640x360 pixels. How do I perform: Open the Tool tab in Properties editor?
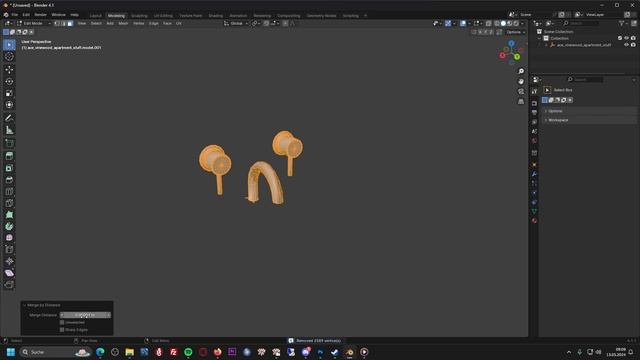pyautogui.click(x=534, y=91)
